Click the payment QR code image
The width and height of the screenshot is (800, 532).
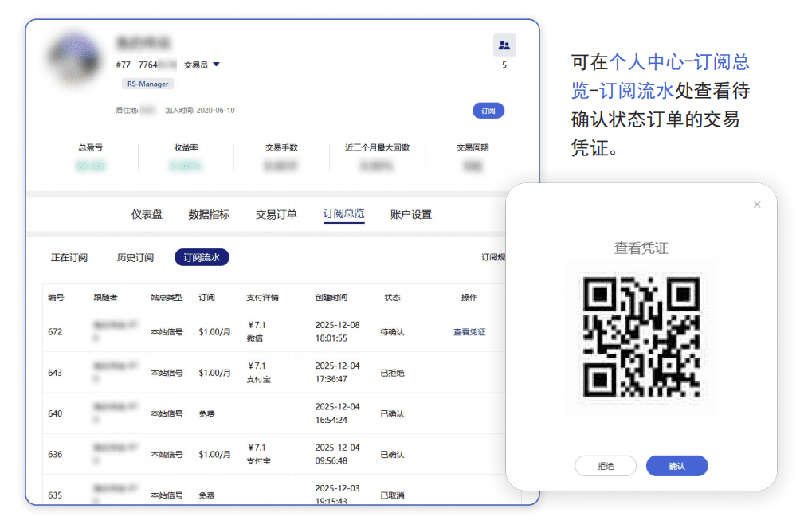pyautogui.click(x=641, y=337)
